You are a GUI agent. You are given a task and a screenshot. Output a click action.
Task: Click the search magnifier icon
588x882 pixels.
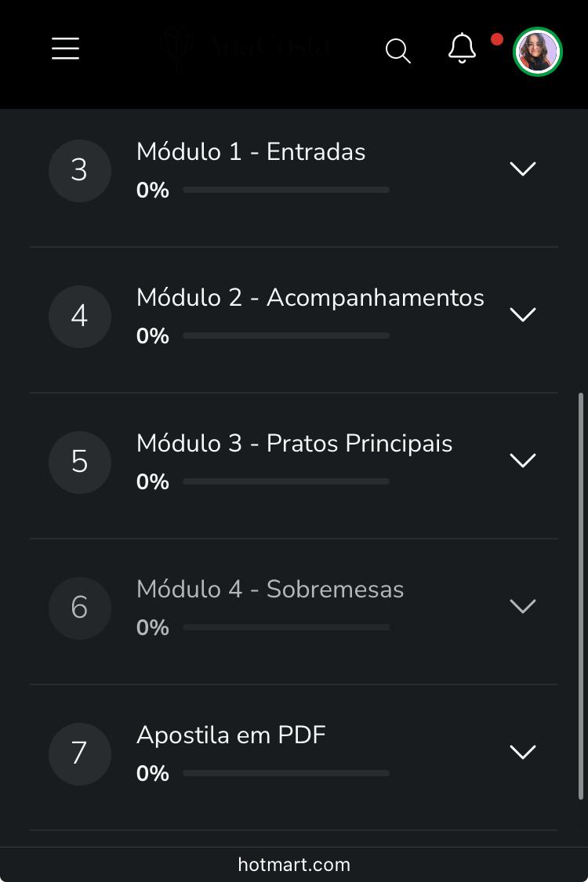(x=398, y=51)
